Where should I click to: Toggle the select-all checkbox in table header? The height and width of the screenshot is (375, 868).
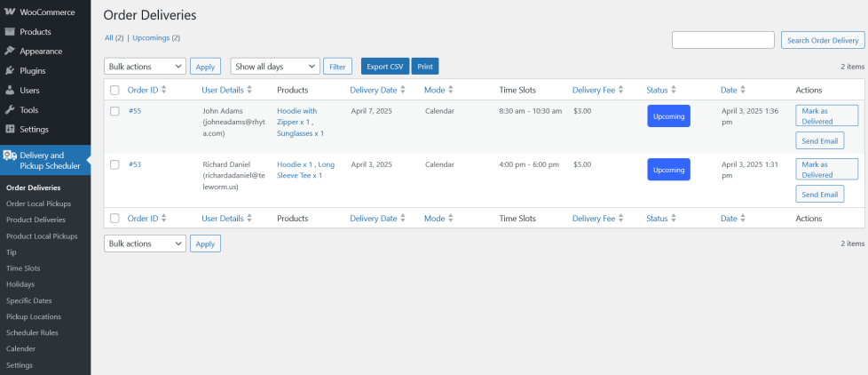pyautogui.click(x=114, y=90)
